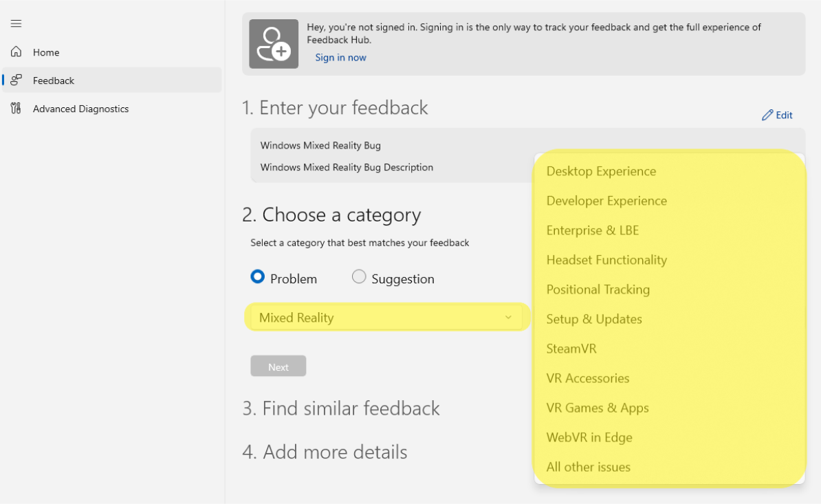Click the pencil Edit icon
The height and width of the screenshot is (504, 821).
[x=767, y=115]
